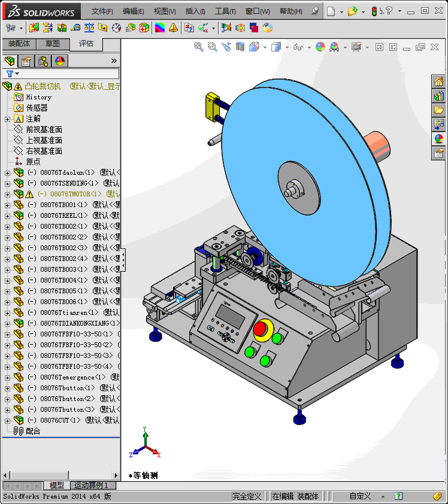448x504 pixels.
Task: Toggle the Section View icon
Action: tap(240, 47)
